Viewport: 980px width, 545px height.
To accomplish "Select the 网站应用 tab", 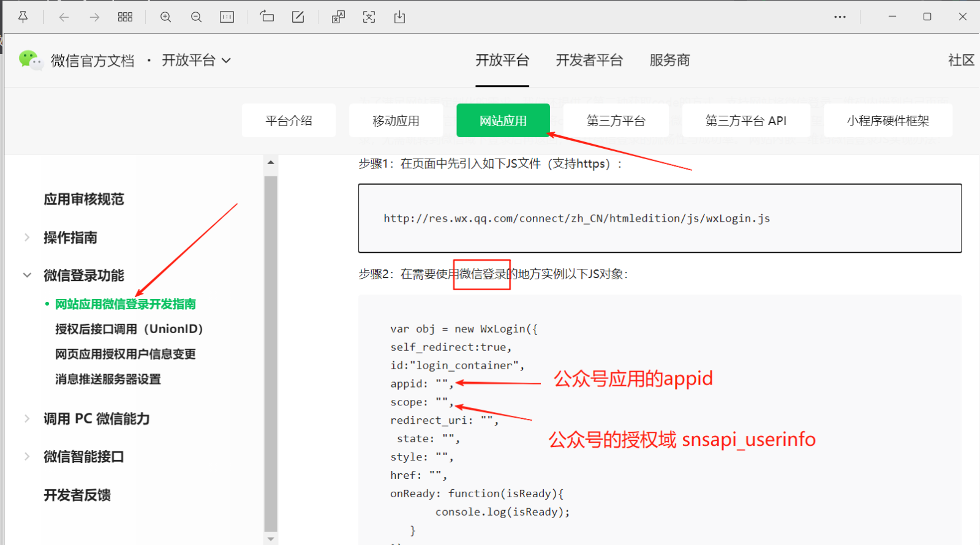I will pyautogui.click(x=503, y=121).
